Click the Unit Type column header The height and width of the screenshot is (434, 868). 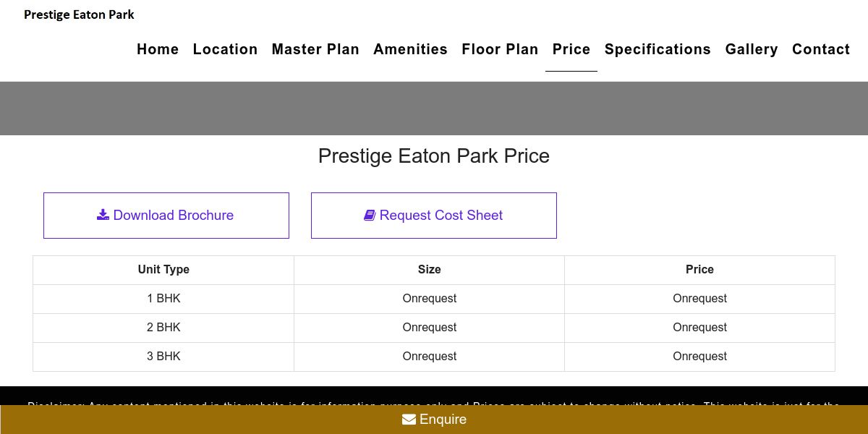[163, 270]
